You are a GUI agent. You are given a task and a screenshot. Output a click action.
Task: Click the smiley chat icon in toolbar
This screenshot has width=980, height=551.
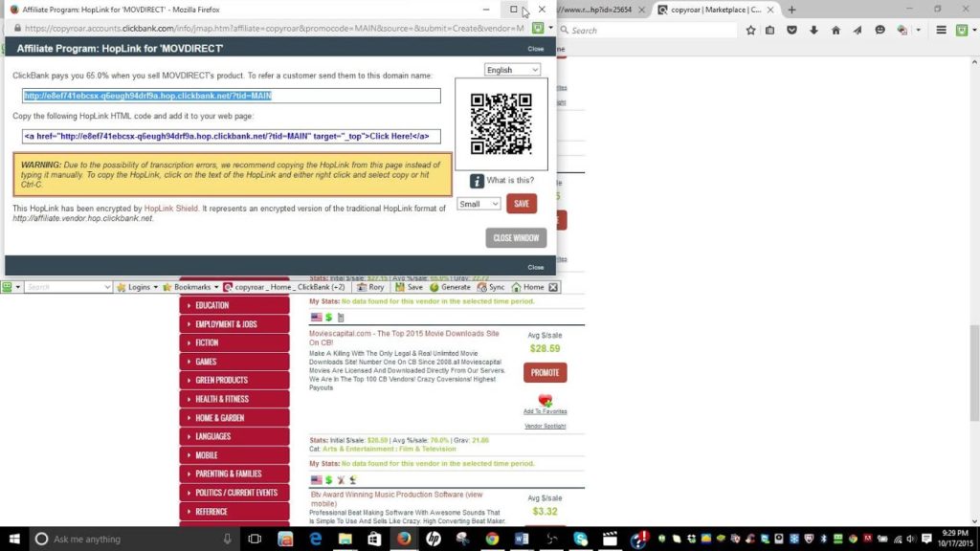(880, 30)
